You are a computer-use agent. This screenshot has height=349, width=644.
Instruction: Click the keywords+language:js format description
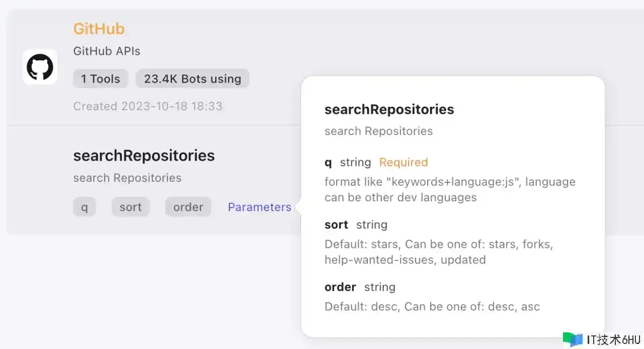pos(450,189)
